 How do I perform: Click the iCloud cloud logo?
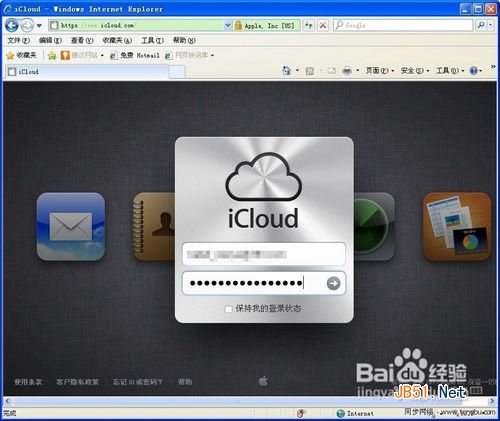click(264, 177)
